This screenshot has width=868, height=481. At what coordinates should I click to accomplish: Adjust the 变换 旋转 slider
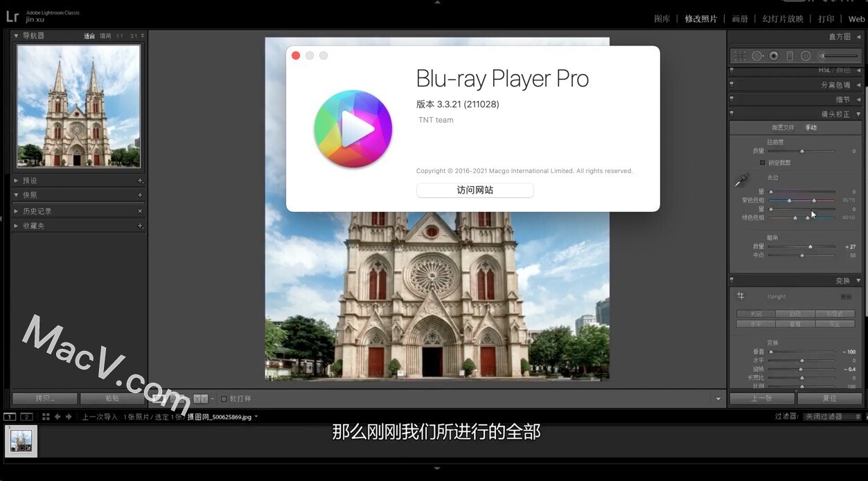(x=802, y=369)
